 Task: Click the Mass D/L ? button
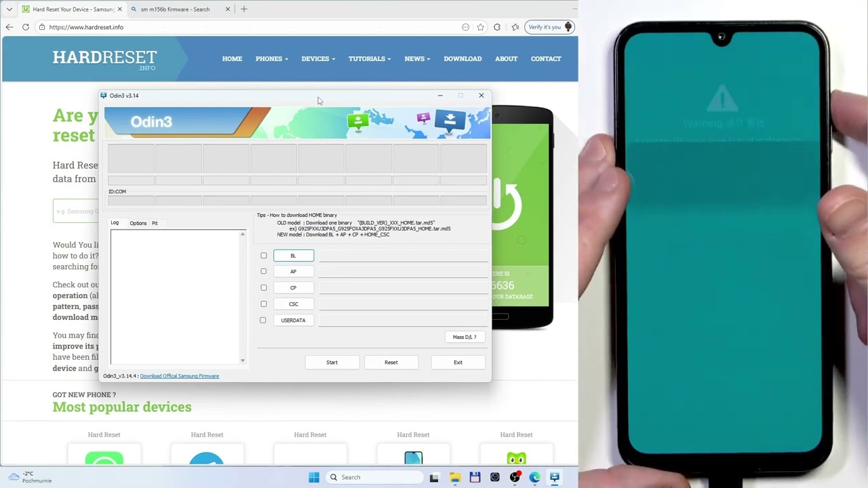click(x=465, y=337)
